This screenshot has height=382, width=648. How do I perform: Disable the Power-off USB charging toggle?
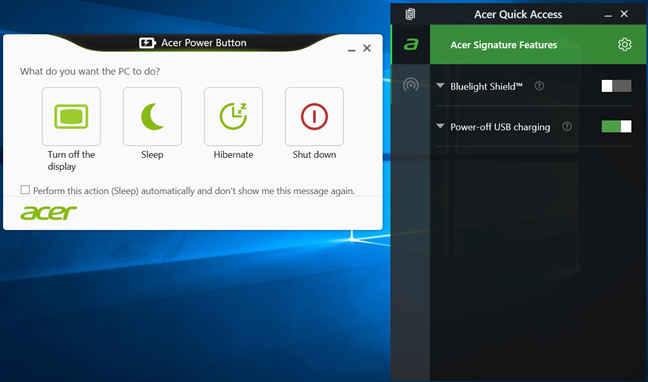[x=616, y=127]
